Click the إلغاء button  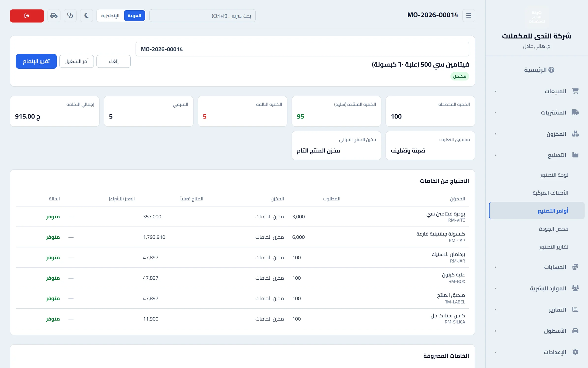tap(113, 61)
